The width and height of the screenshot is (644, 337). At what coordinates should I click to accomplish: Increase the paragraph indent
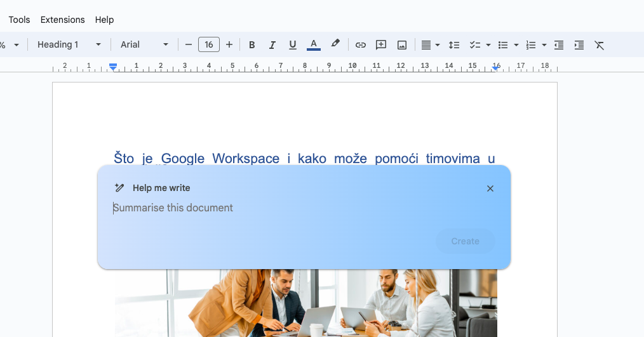pos(579,45)
